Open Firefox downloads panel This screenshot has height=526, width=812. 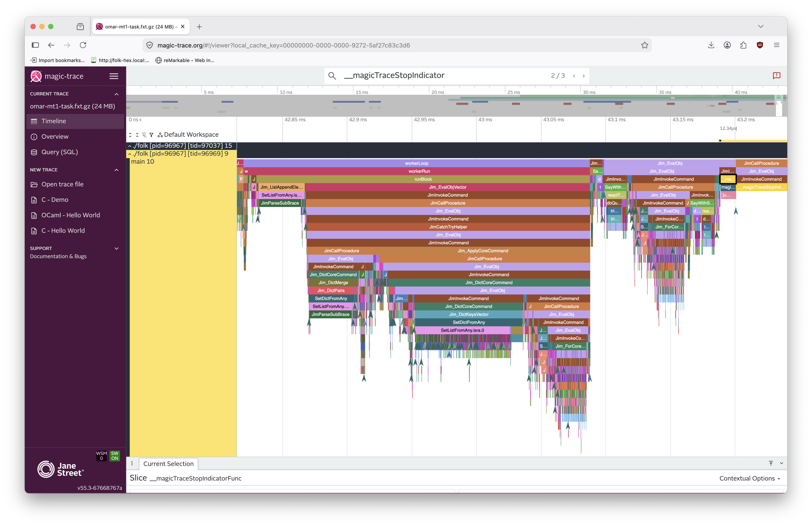pos(711,45)
